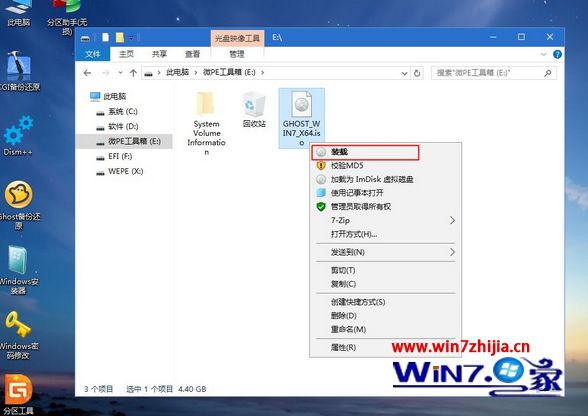Select 剪切(T) from the context menu
The height and width of the screenshot is (416, 588).
[385, 270]
